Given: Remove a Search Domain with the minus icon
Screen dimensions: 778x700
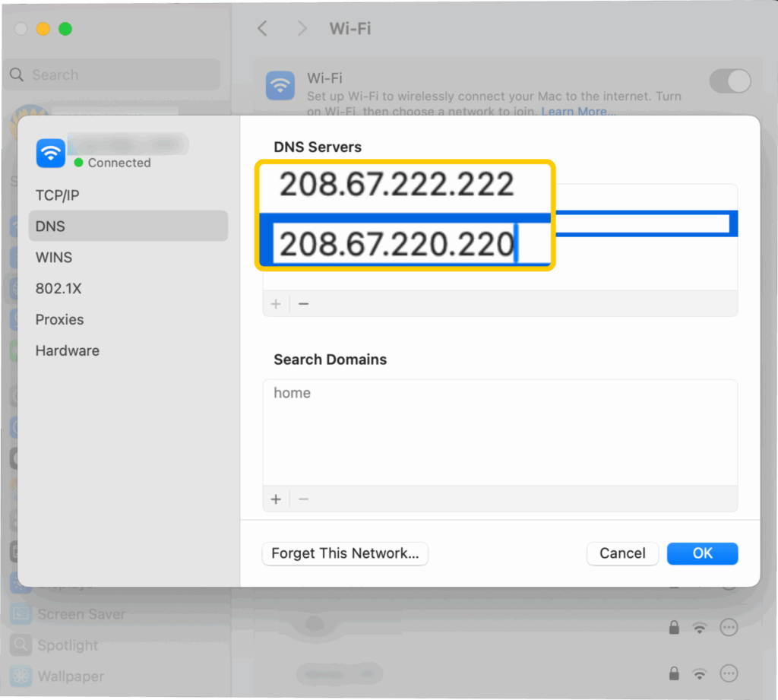Looking at the screenshot, I should (x=303, y=499).
